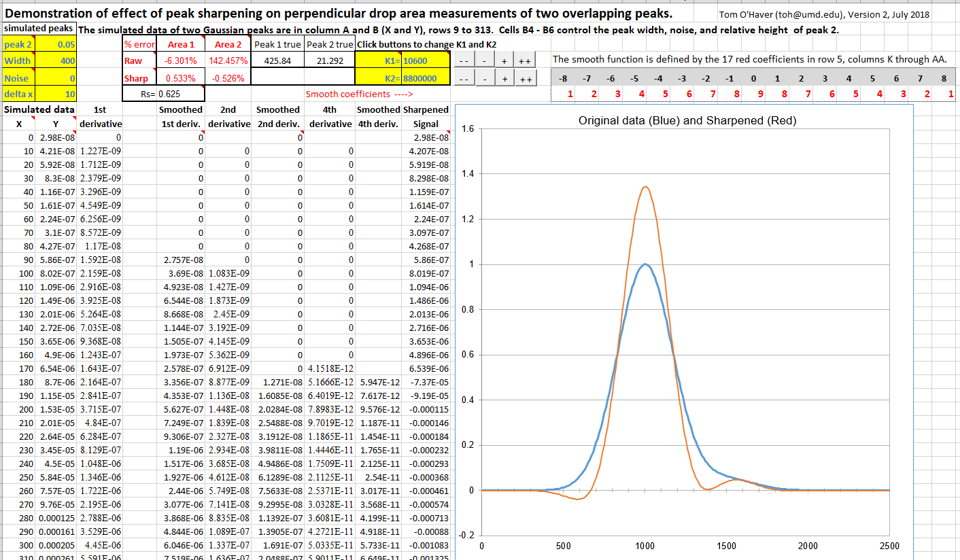Screen dimensions: 960x560
Task: Click the 'Simulated data' column heading
Action: 39,109
